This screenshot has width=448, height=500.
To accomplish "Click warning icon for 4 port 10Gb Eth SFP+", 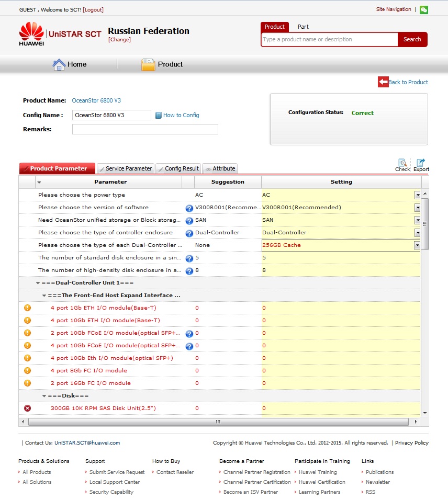I will (27, 358).
